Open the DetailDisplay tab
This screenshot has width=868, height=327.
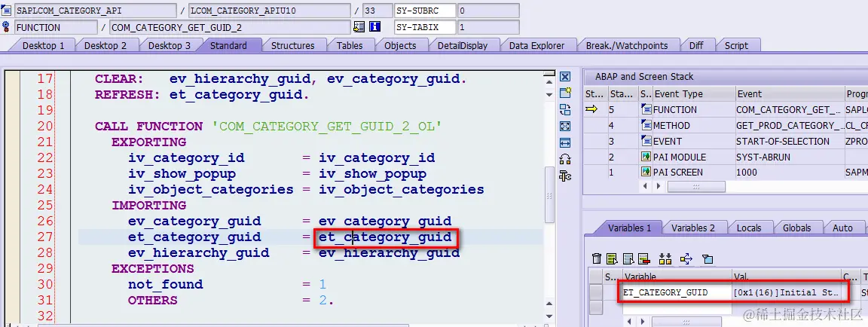pos(463,45)
